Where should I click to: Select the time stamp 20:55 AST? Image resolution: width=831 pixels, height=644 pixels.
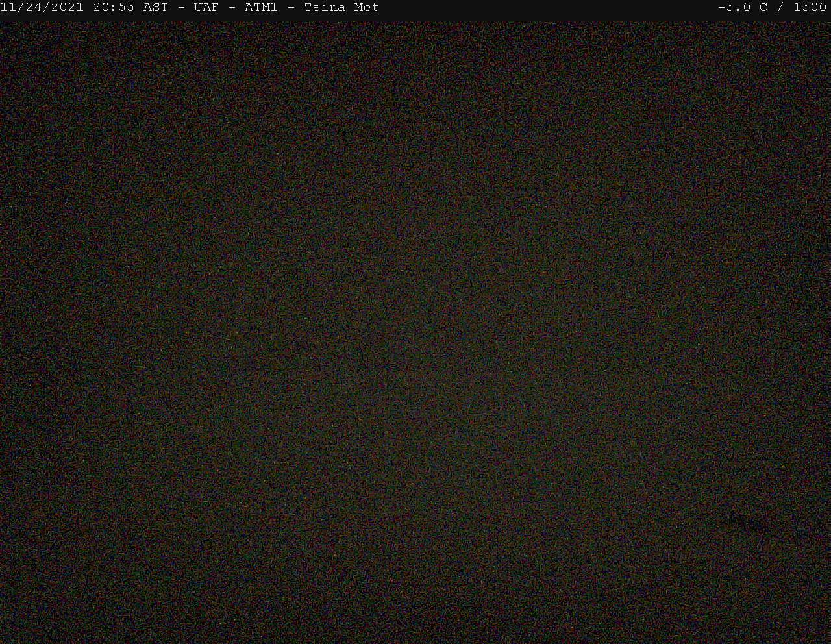coord(130,8)
